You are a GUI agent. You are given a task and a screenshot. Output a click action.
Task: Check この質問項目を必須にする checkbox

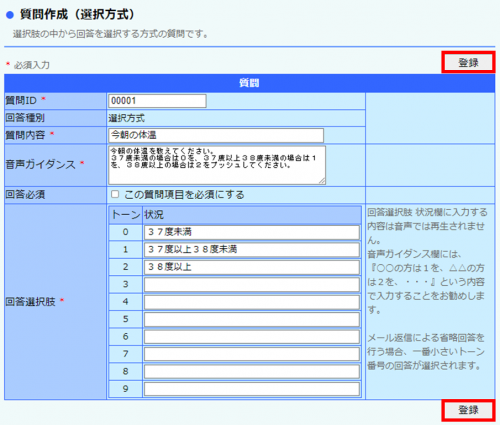click(x=115, y=194)
